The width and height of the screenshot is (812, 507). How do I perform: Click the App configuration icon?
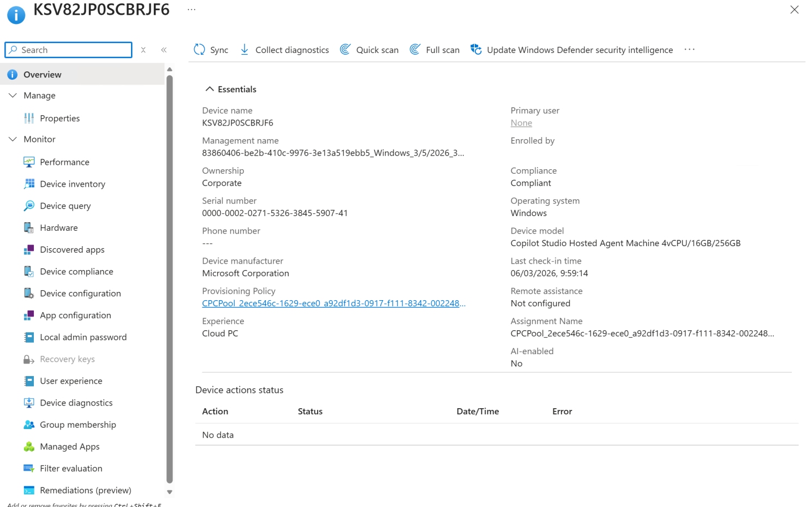[29, 315]
